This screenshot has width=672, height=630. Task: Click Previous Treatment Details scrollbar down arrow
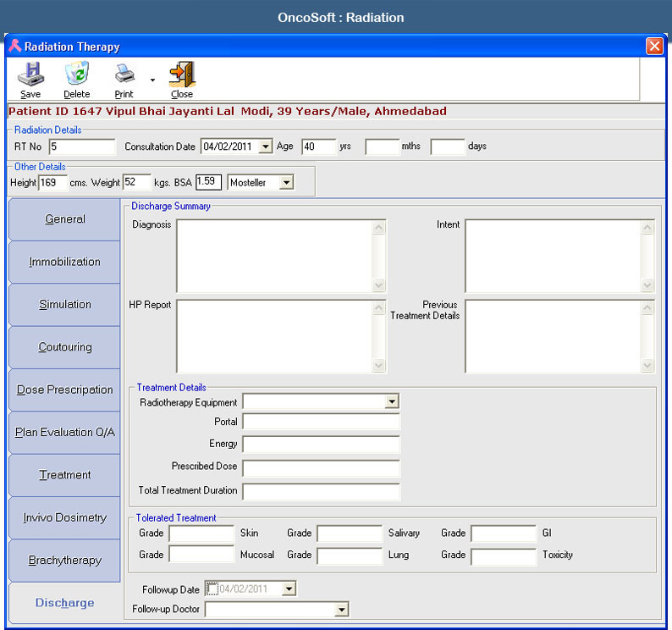pyautogui.click(x=647, y=366)
